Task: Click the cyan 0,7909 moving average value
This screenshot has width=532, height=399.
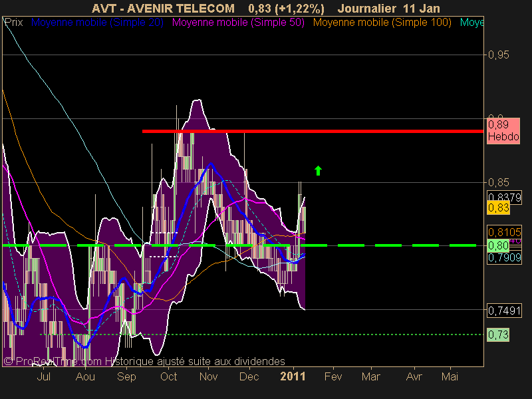Action: pyautogui.click(x=504, y=258)
